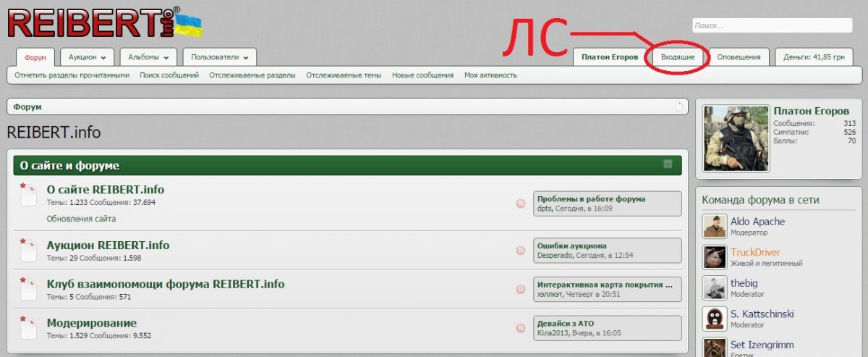
Task: Open RSS feed for Аукцион REIBERT.info
Action: click(x=520, y=251)
